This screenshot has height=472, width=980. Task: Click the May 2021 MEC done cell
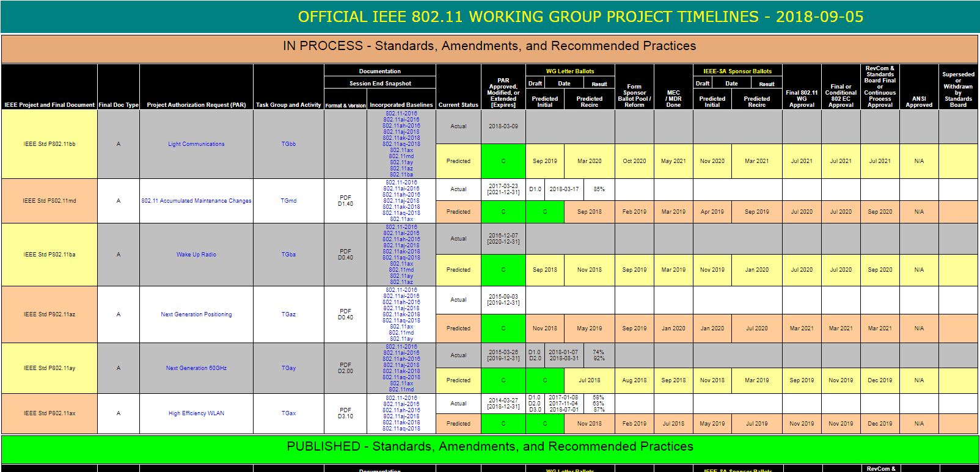point(673,161)
